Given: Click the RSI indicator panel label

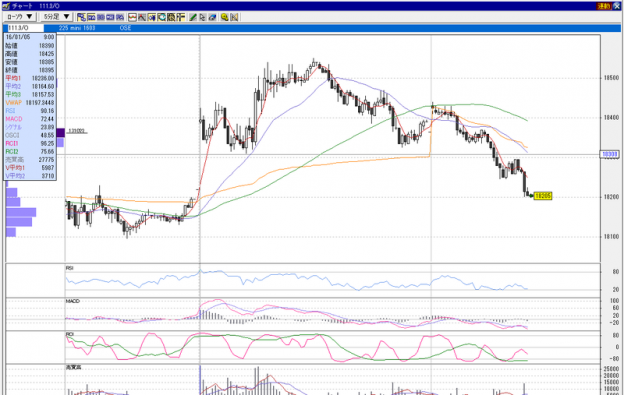Looking at the screenshot, I should tap(69, 268).
